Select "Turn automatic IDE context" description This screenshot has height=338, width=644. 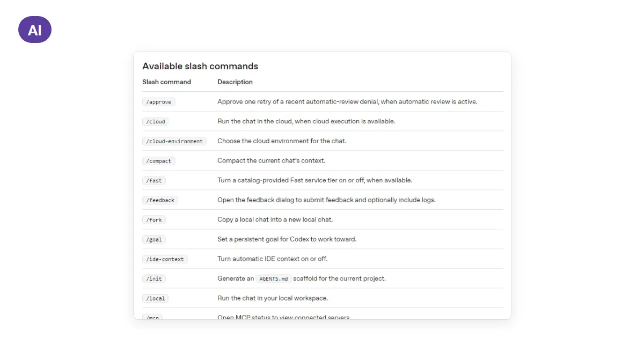coord(273,259)
